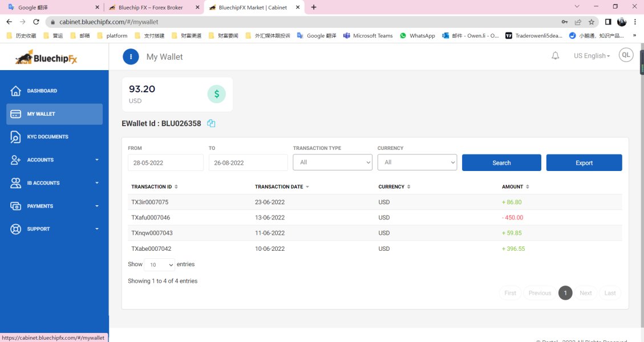Open the Transaction Type dropdown
The image size is (644, 342).
(x=333, y=162)
